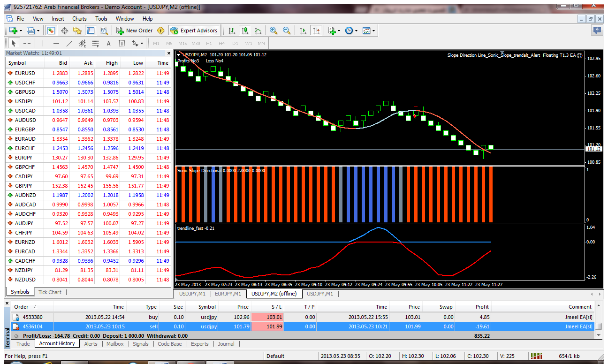This screenshot has height=364, width=608.
Task: Select the text label T tool
Action: 122,43
